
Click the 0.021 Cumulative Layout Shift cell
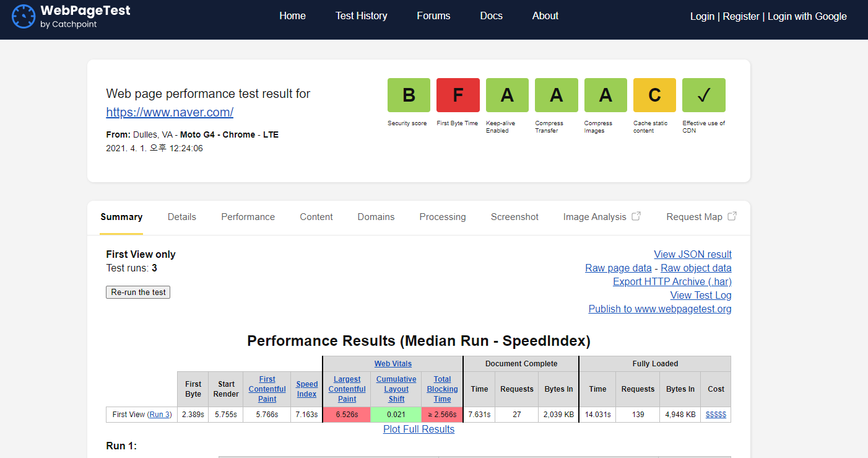396,415
